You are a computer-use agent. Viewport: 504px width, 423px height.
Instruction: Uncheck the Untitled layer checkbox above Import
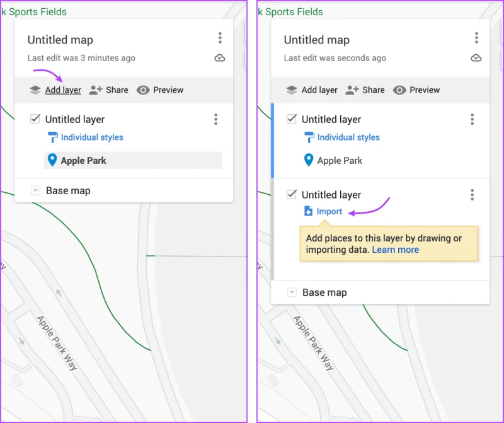(x=292, y=194)
